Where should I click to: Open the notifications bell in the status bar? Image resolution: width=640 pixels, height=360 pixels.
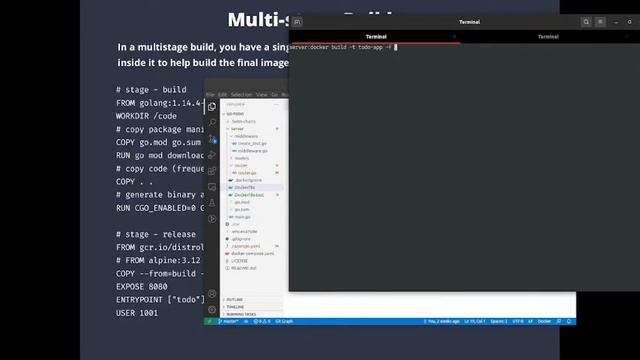coord(569,322)
